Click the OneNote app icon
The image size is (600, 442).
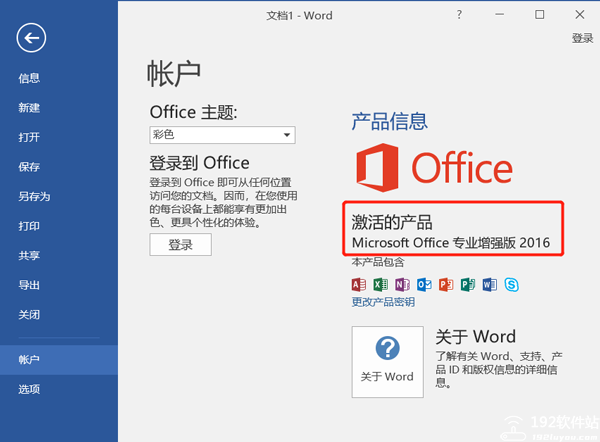[403, 285]
